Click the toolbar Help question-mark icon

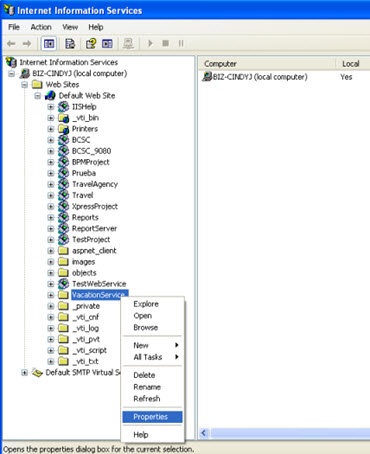coord(91,44)
